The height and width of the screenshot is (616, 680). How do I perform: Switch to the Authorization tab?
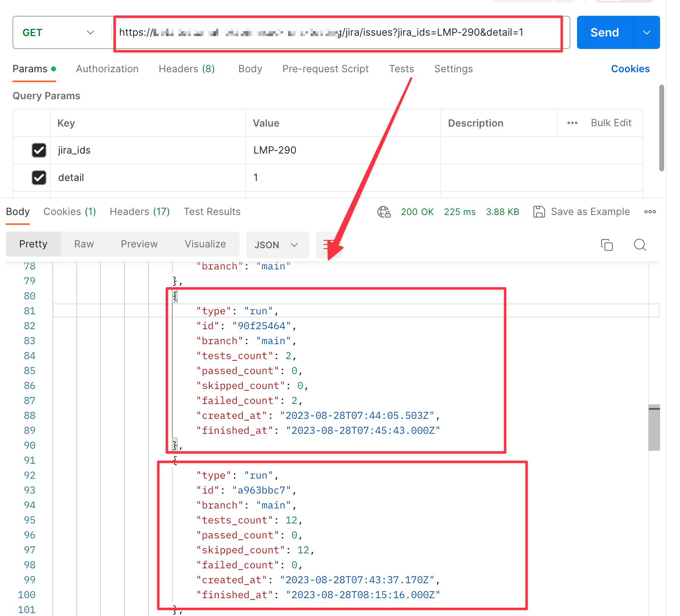[107, 69]
